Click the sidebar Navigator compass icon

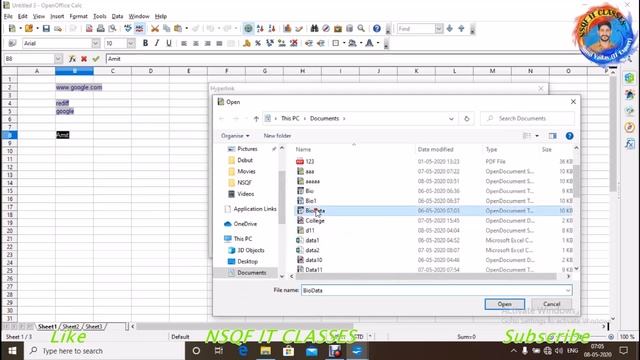(629, 127)
